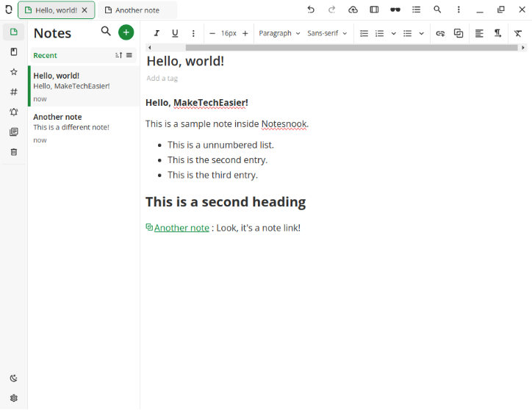Open Tags hash icon in the sidebar
This screenshot has height=410, width=532.
pyautogui.click(x=13, y=92)
